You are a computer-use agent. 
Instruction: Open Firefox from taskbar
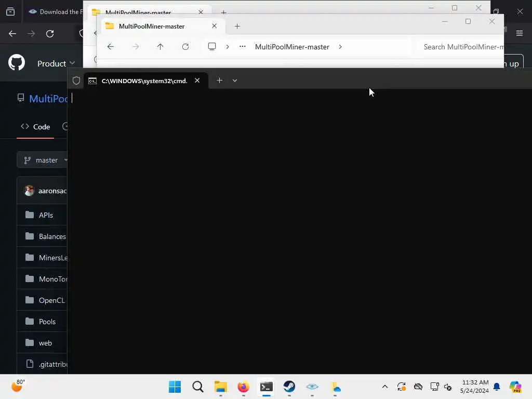(243, 387)
